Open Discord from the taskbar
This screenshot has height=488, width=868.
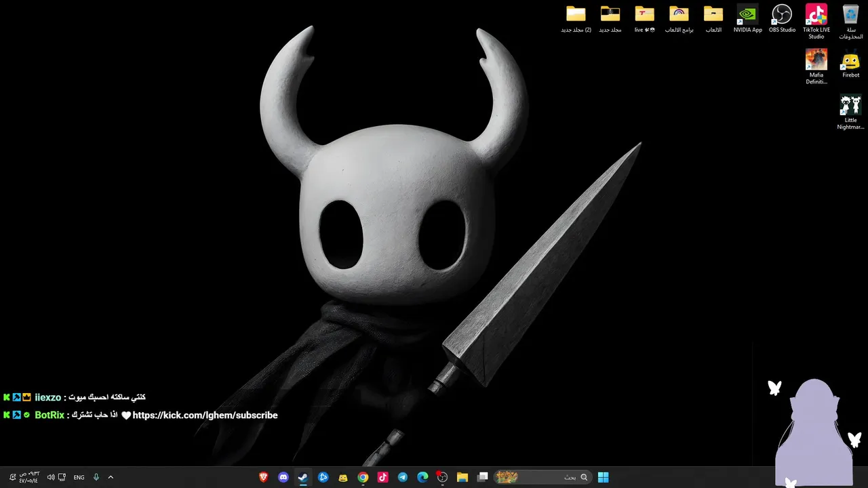pos(283,477)
